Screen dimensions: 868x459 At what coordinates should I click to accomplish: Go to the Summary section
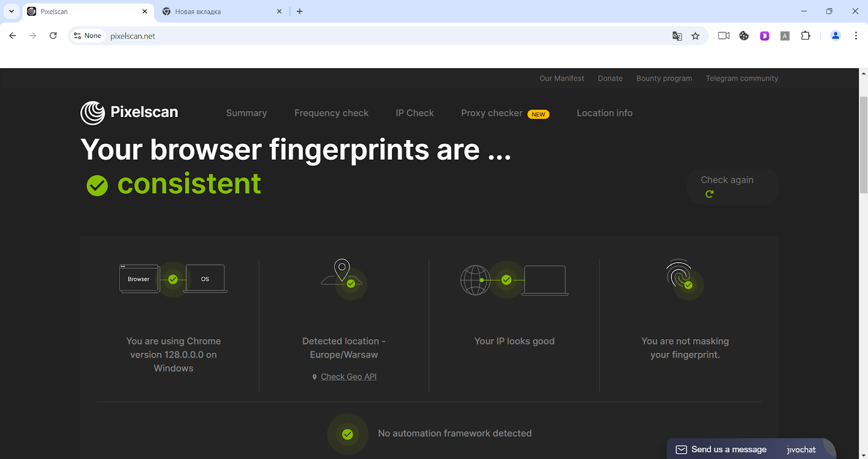click(246, 113)
